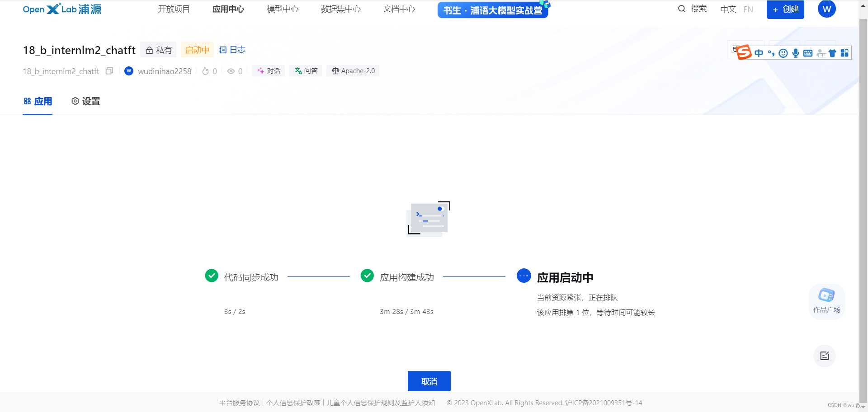This screenshot has height=412, width=868.
Task: Click the blue 创建 button
Action: 785,9
